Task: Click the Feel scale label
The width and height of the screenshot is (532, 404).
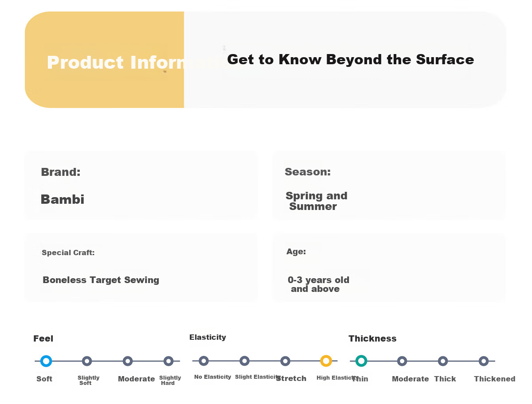Action: [43, 339]
